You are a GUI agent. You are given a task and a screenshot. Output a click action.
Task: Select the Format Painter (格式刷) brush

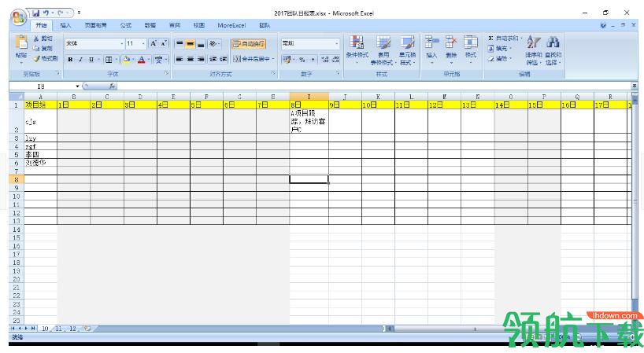click(x=36, y=59)
